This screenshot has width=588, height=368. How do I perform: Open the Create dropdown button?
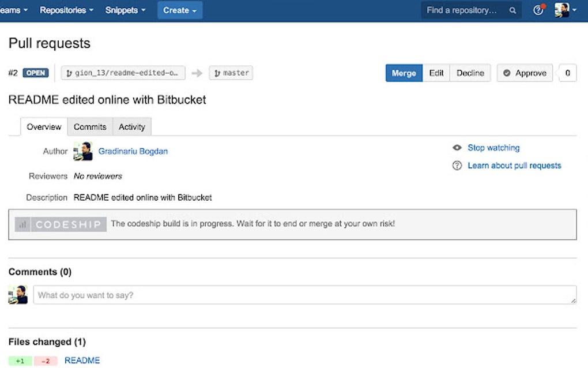(x=180, y=10)
